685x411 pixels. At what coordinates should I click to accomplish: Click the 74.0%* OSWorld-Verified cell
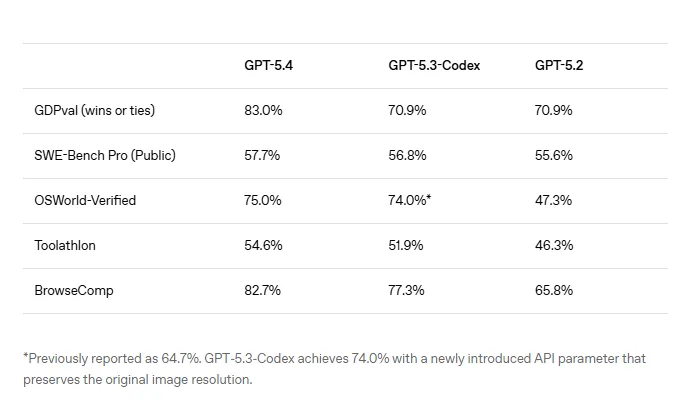click(x=409, y=200)
